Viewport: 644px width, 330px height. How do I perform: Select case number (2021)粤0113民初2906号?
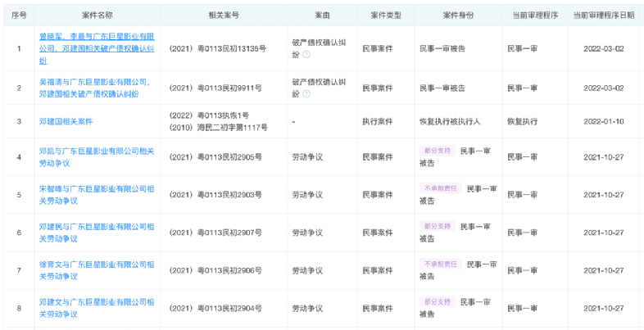click(x=215, y=270)
